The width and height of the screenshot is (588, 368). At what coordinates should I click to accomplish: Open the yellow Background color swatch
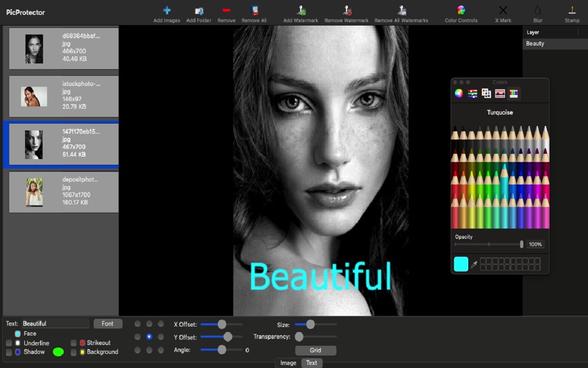point(82,353)
